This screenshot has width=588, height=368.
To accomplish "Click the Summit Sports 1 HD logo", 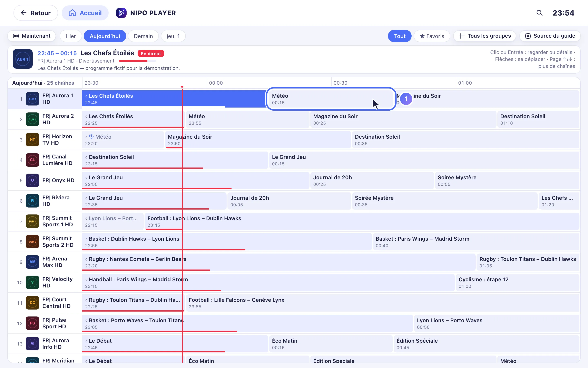I will pyautogui.click(x=32, y=221).
